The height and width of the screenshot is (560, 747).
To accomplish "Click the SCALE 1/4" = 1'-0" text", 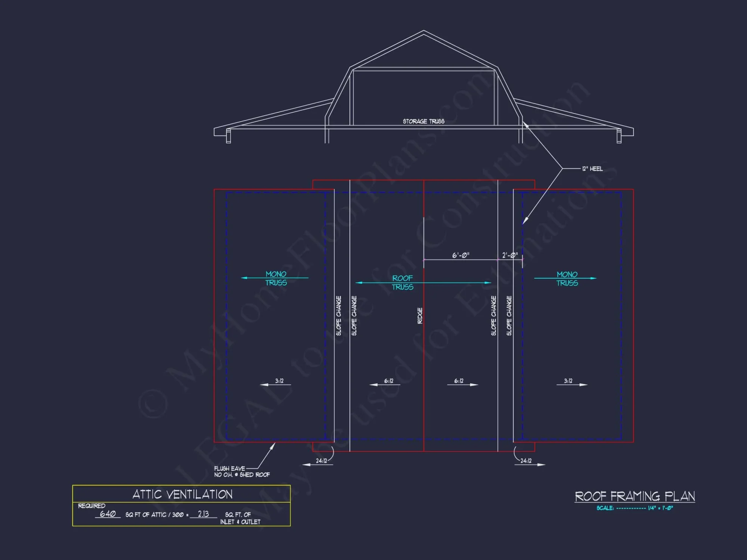I will click(635, 508).
